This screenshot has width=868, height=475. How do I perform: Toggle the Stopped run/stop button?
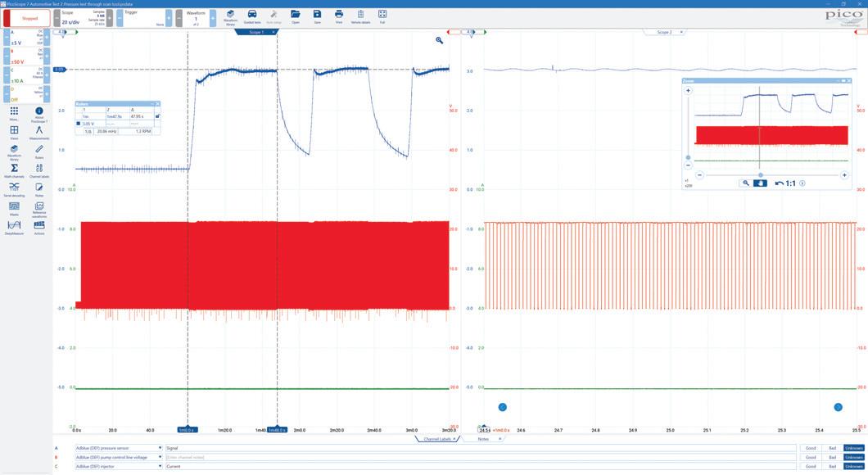[x=26, y=18]
